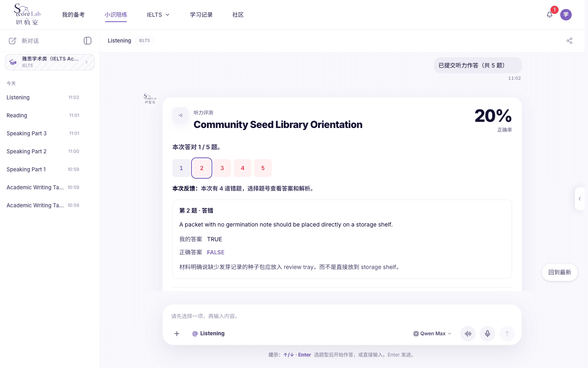Add an attachment with the plus icon
Viewport: 588px width, 368px height.
(x=177, y=334)
